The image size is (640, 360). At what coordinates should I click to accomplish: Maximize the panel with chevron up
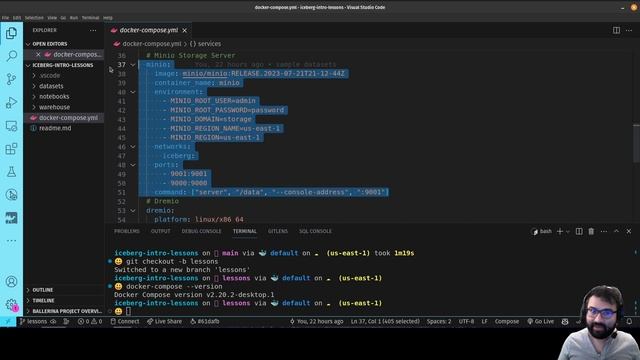coord(616,231)
